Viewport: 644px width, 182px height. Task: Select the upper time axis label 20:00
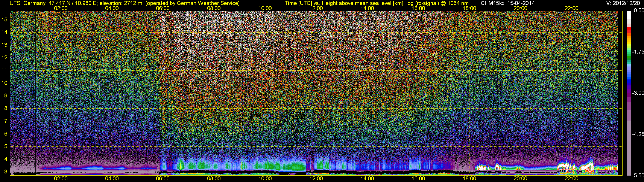(521, 8)
